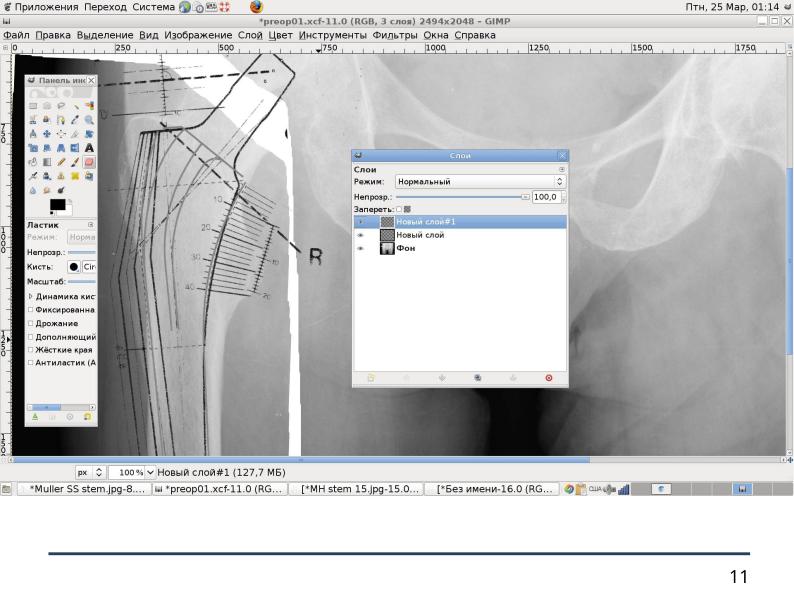
Task: Enable the Жёсткие края checkbox
Action: pos(31,350)
